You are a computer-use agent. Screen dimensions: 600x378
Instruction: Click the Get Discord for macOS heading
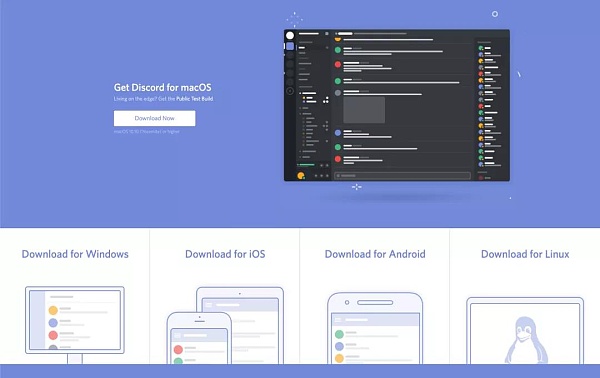(163, 87)
